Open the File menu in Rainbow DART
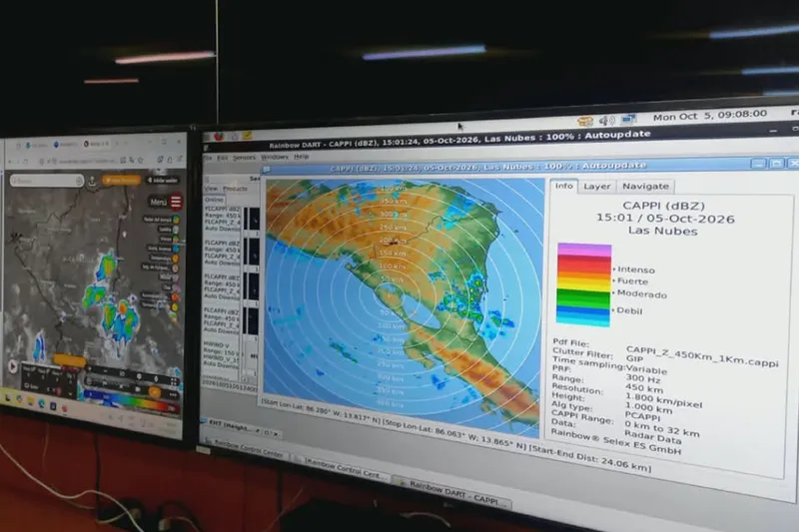Viewport: 799px width, 532px height. 208,159
